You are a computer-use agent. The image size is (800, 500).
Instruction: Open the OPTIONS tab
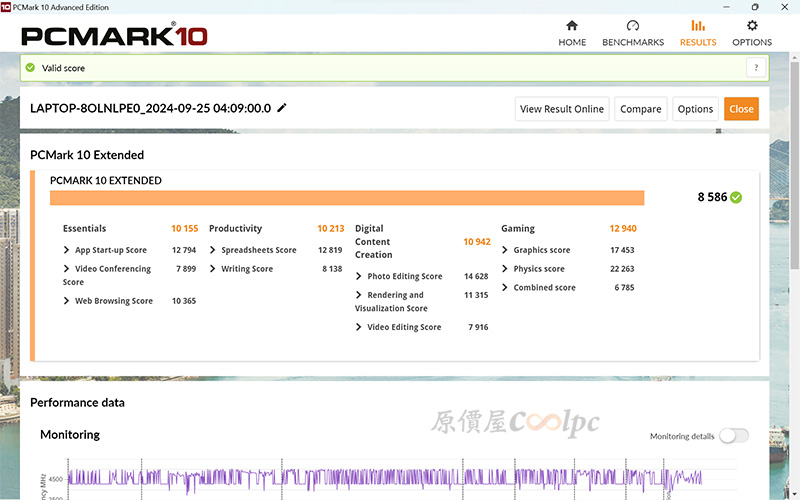(x=752, y=34)
